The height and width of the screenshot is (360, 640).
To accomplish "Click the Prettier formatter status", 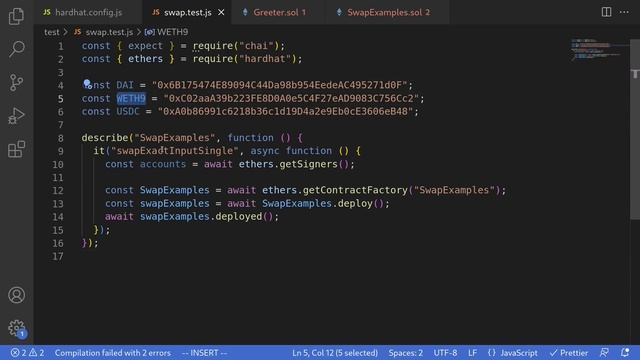I will (x=569, y=353).
